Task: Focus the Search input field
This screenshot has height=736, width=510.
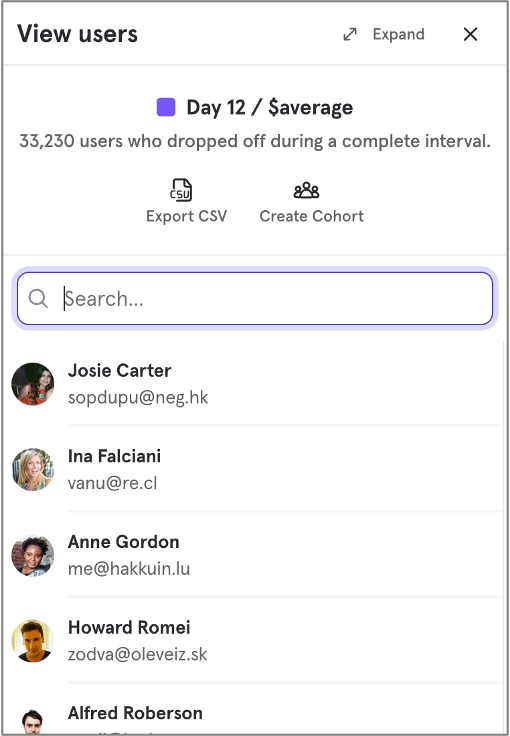Action: (255, 299)
